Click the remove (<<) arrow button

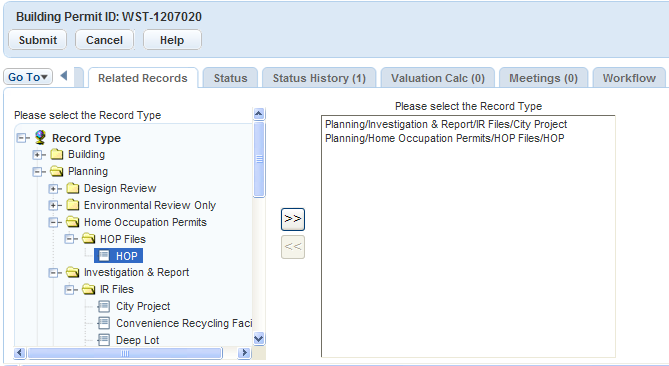tap(293, 247)
